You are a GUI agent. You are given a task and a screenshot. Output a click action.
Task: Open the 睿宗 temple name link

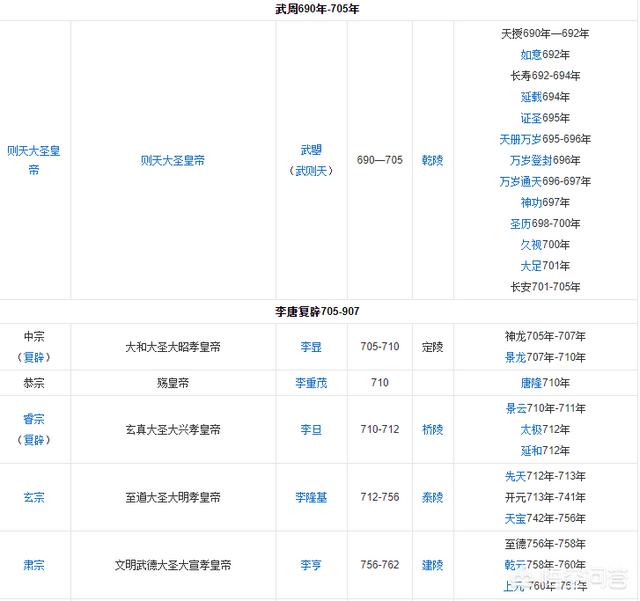pyautogui.click(x=34, y=419)
